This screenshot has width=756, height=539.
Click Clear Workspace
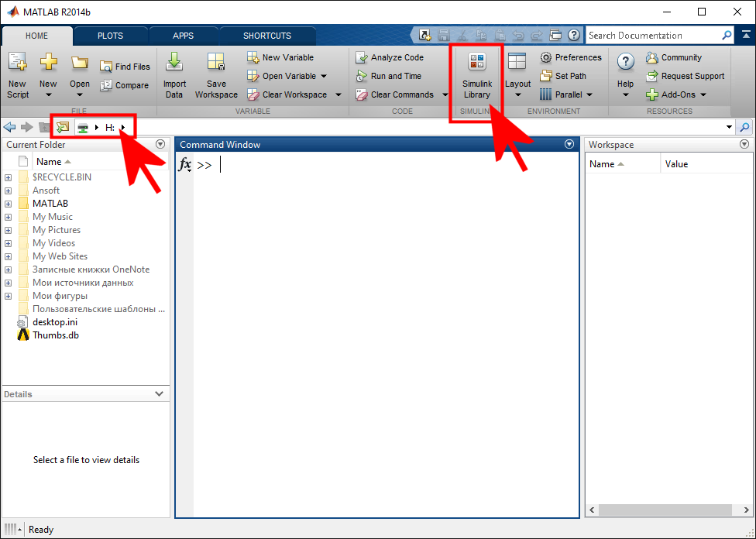pyautogui.click(x=287, y=95)
